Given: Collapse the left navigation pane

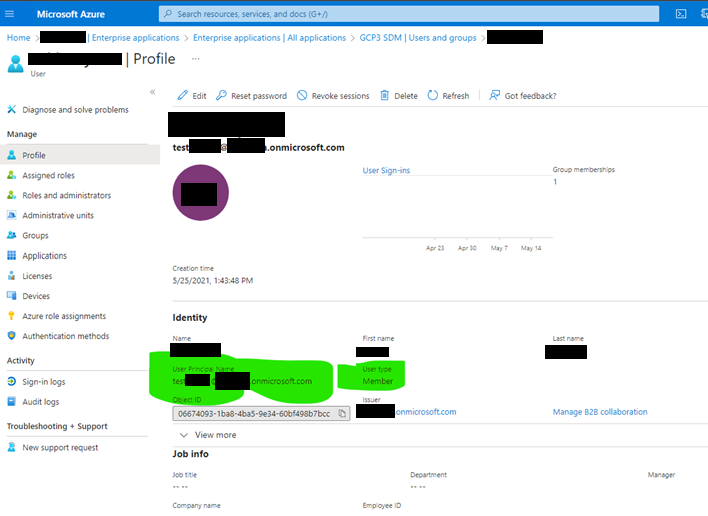Looking at the screenshot, I should 153,92.
